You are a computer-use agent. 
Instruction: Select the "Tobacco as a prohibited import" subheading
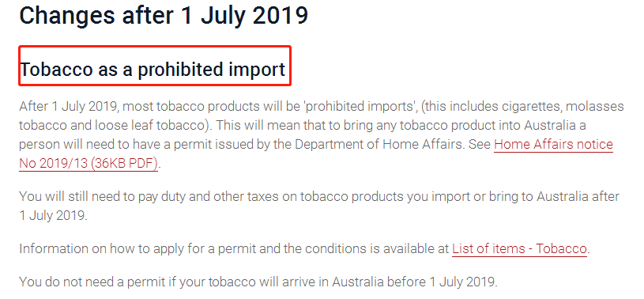[153, 70]
